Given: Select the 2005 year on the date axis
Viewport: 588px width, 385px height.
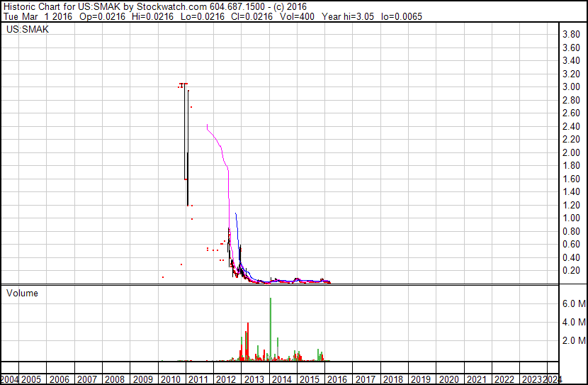Looking at the screenshot, I should [33, 379].
